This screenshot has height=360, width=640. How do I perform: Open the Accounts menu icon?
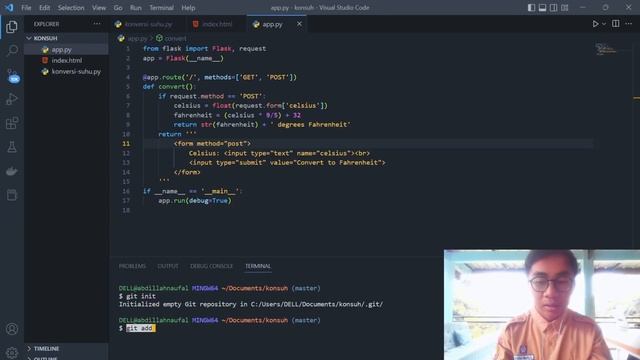coord(12,329)
